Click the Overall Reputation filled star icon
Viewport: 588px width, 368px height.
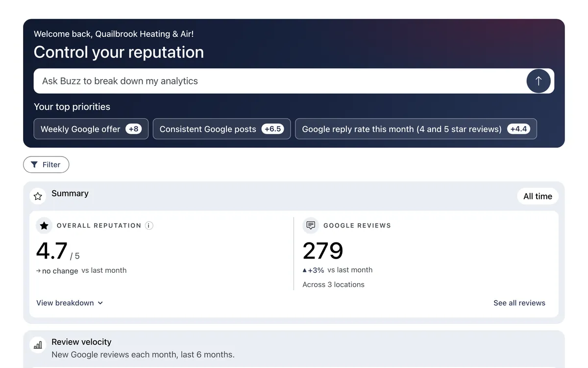pos(44,226)
